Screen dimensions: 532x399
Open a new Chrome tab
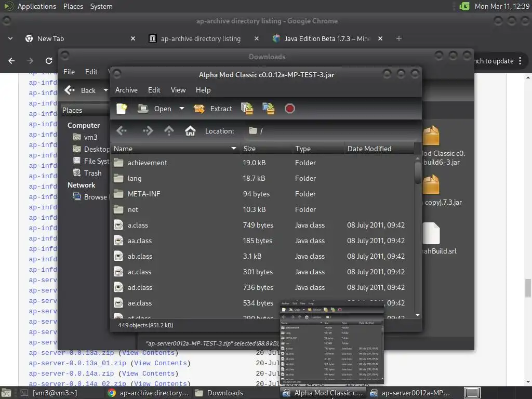click(x=399, y=38)
